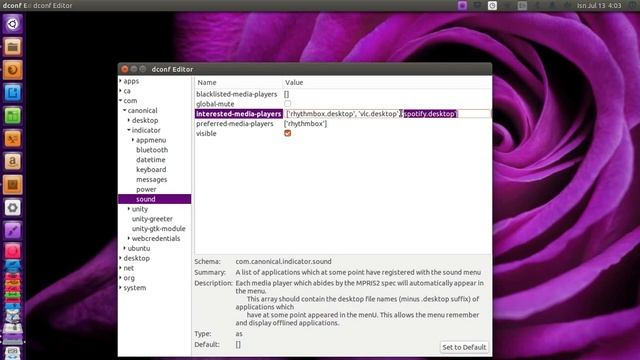
Task: Select power in the indicator tree
Action: [146, 189]
